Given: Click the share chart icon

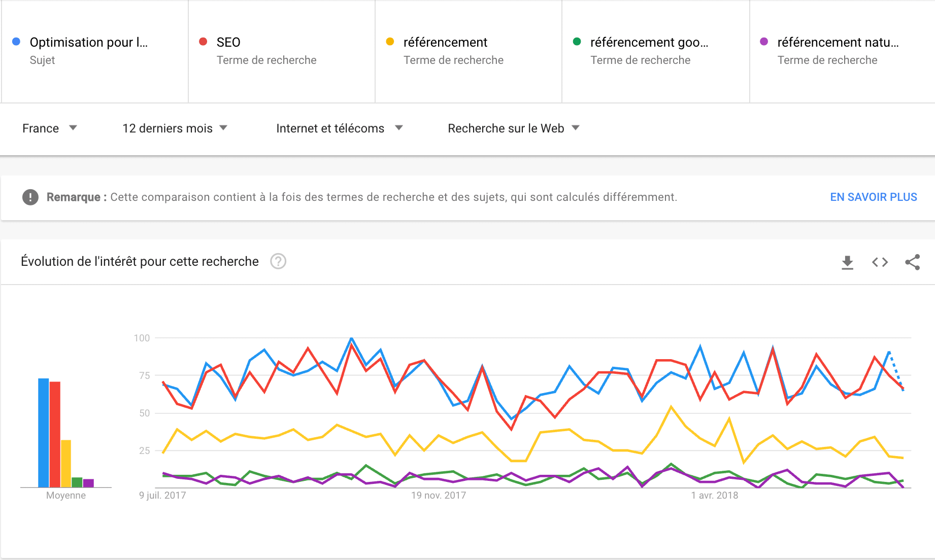Looking at the screenshot, I should coord(912,262).
